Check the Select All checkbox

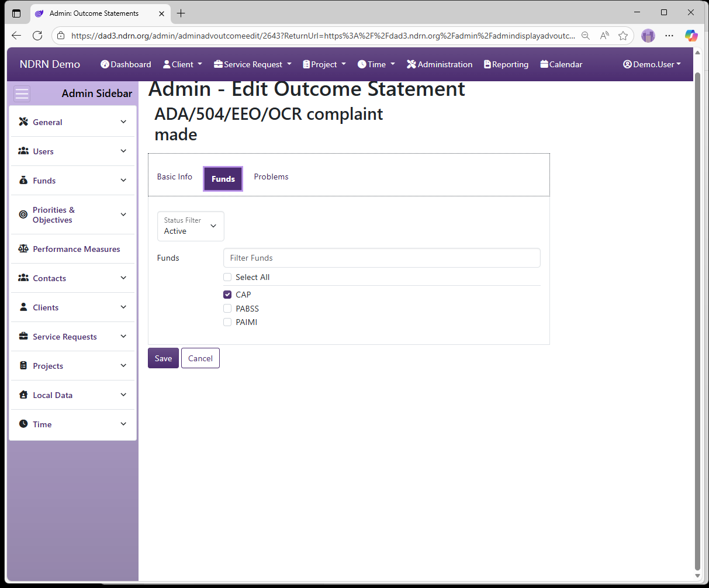click(x=227, y=277)
